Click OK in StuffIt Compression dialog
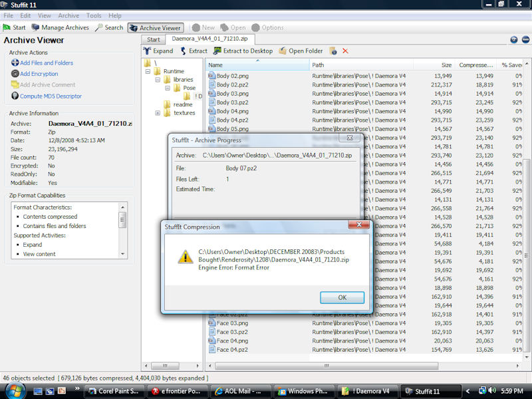This screenshot has height=399, width=532. (342, 297)
